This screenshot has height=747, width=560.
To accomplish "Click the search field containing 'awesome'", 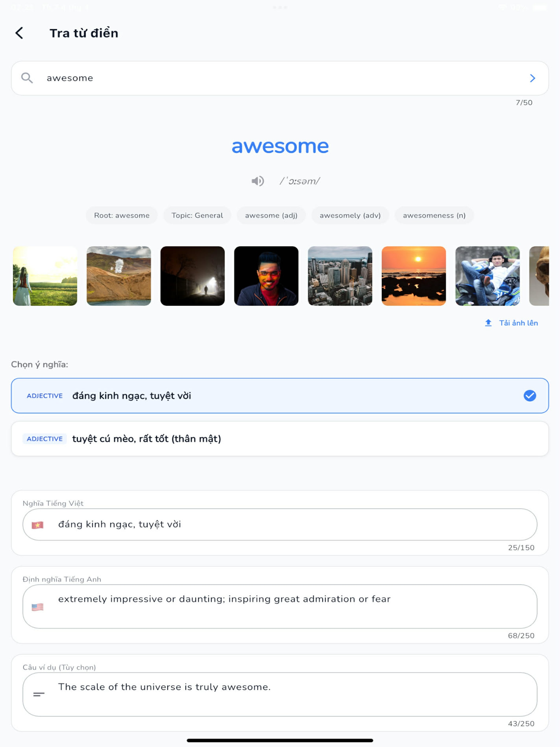I will pyautogui.click(x=280, y=78).
